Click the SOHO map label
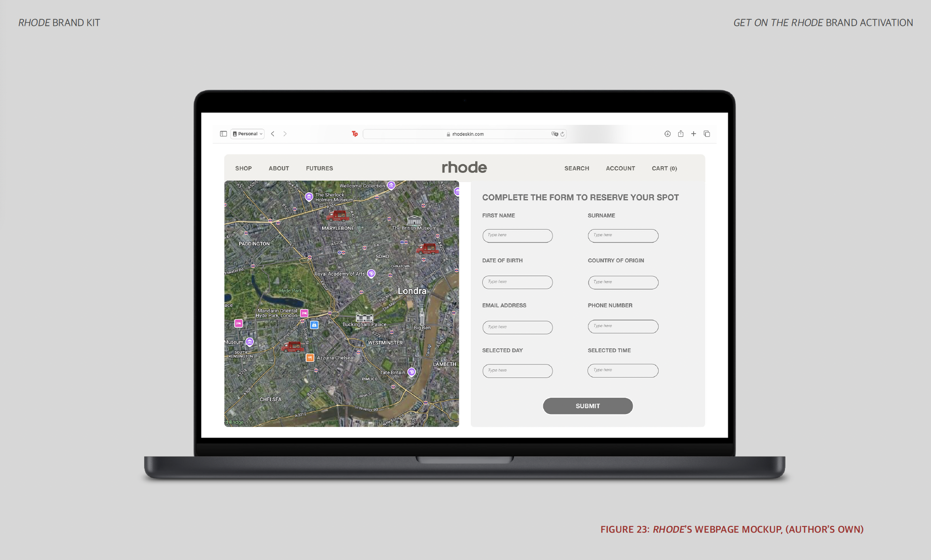This screenshot has width=931, height=560. (382, 256)
